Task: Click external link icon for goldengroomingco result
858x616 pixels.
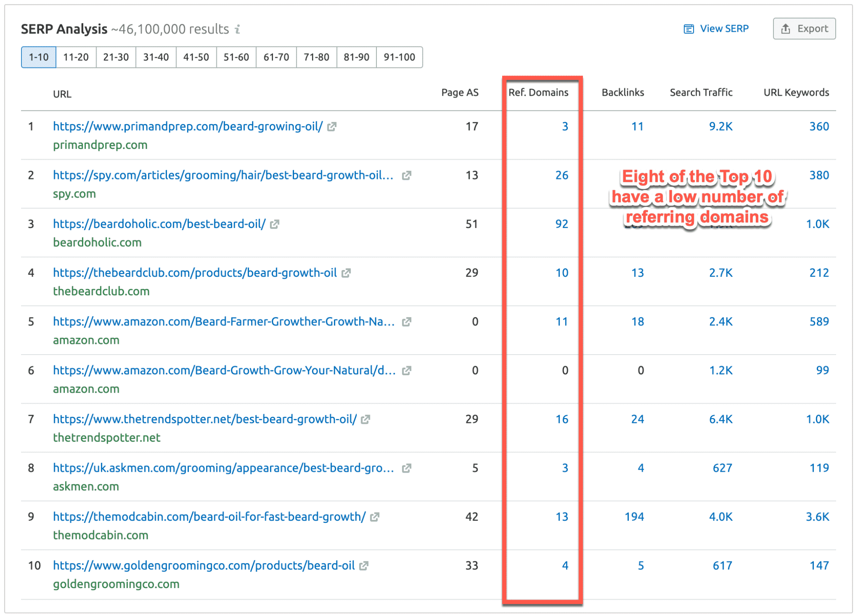Action: [364, 566]
